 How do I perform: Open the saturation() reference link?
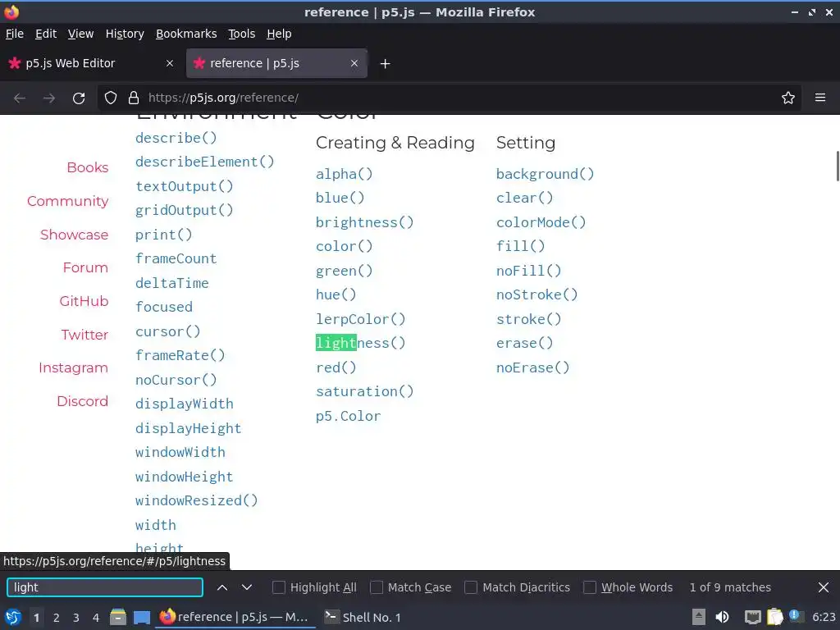365,391
